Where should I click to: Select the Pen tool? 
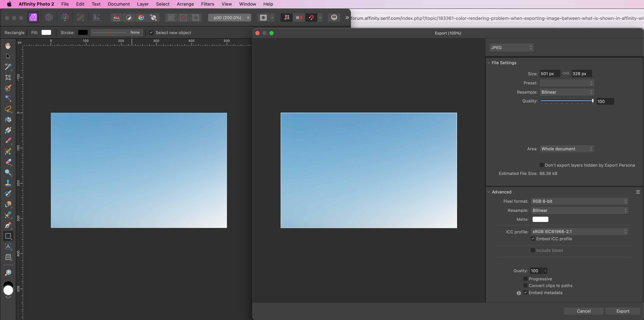click(x=8, y=225)
